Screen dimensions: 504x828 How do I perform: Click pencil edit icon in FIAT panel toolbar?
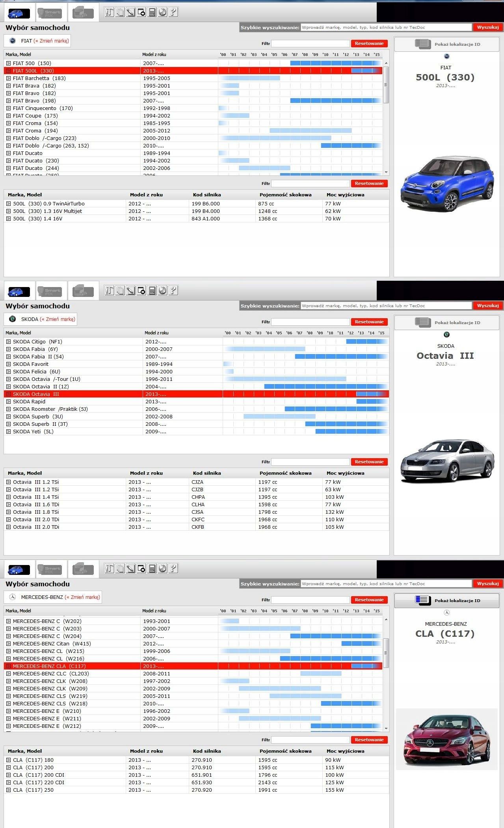point(131,12)
